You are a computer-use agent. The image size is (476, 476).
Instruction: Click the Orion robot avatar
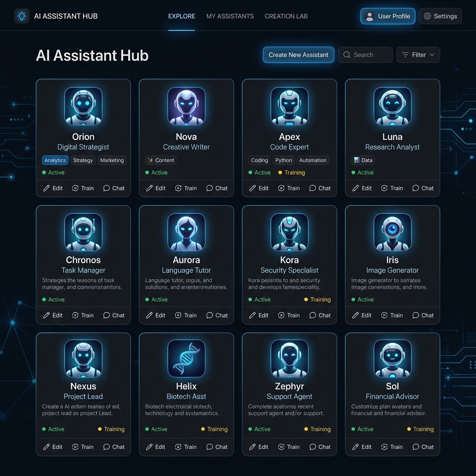[x=83, y=106]
